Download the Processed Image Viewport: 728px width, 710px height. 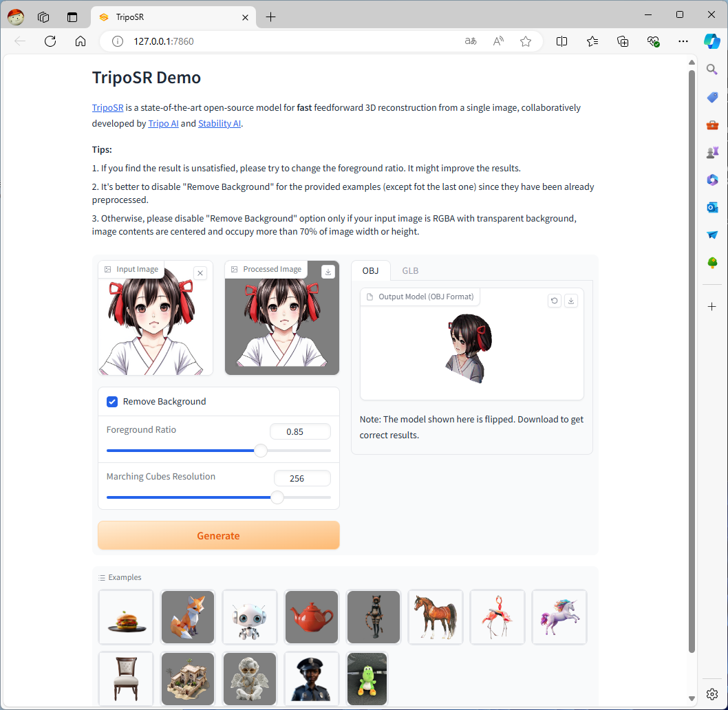(x=328, y=272)
